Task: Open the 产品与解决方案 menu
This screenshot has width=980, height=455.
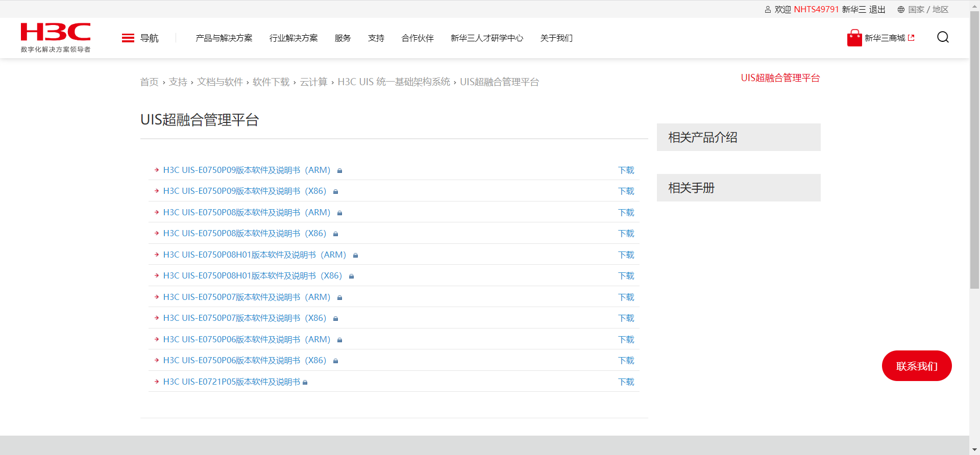Action: point(224,38)
